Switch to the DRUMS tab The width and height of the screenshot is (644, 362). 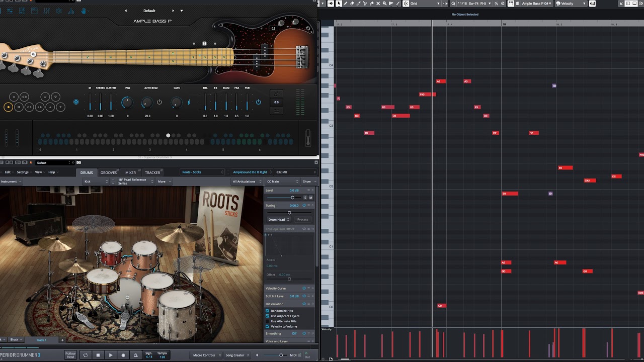coord(87,172)
